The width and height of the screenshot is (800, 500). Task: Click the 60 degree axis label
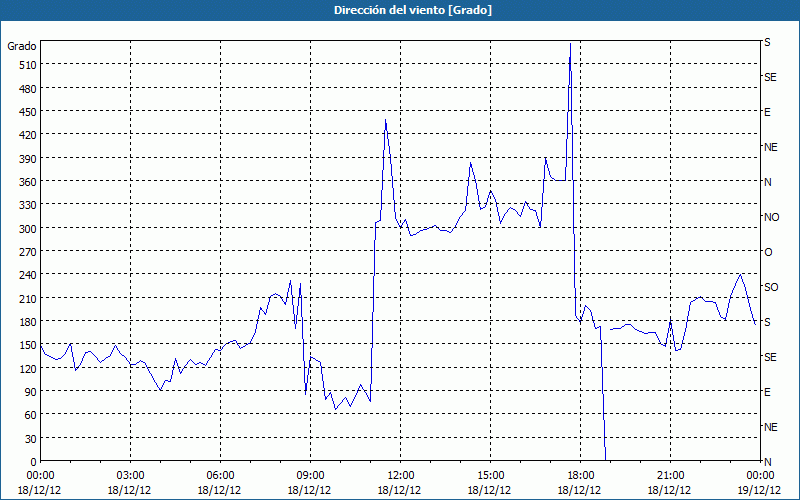(31, 415)
